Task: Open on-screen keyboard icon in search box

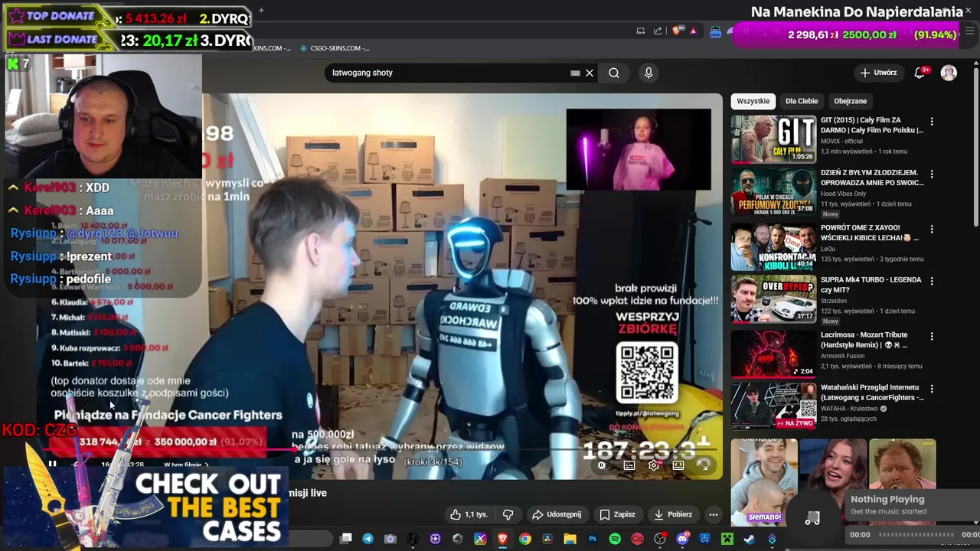Action: click(575, 73)
